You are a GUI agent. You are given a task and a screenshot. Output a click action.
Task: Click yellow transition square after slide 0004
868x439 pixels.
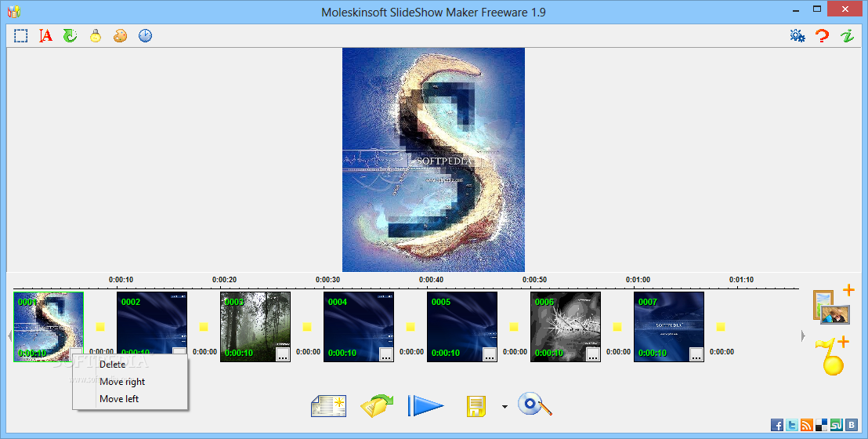(410, 327)
